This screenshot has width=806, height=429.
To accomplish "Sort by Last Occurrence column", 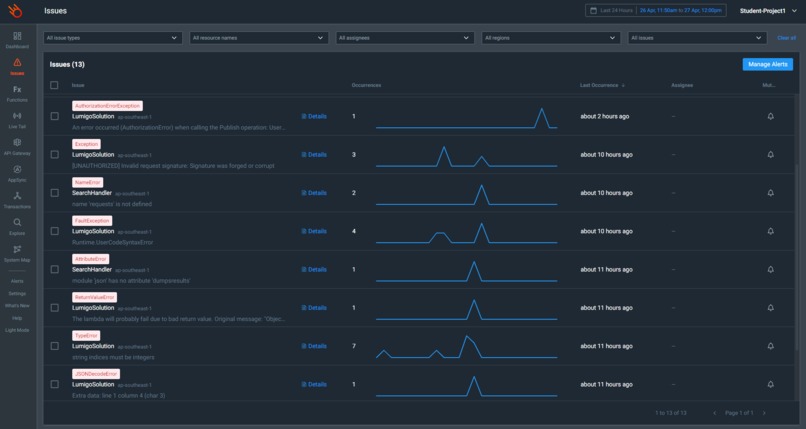I will [x=602, y=85].
